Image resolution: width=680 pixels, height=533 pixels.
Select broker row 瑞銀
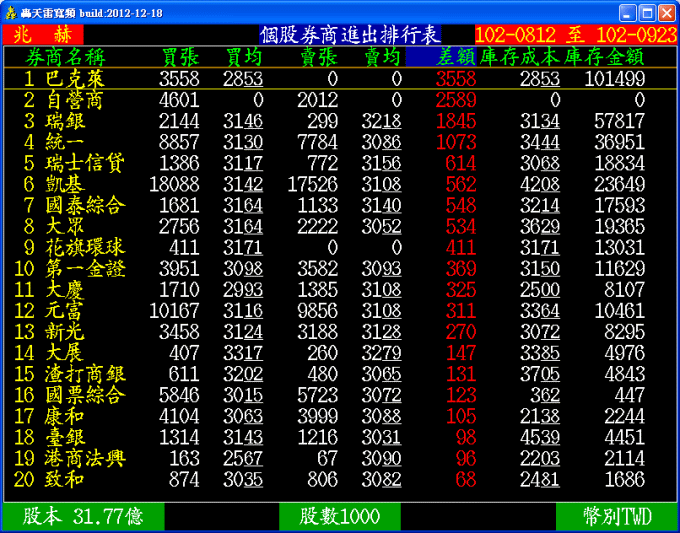[340, 121]
